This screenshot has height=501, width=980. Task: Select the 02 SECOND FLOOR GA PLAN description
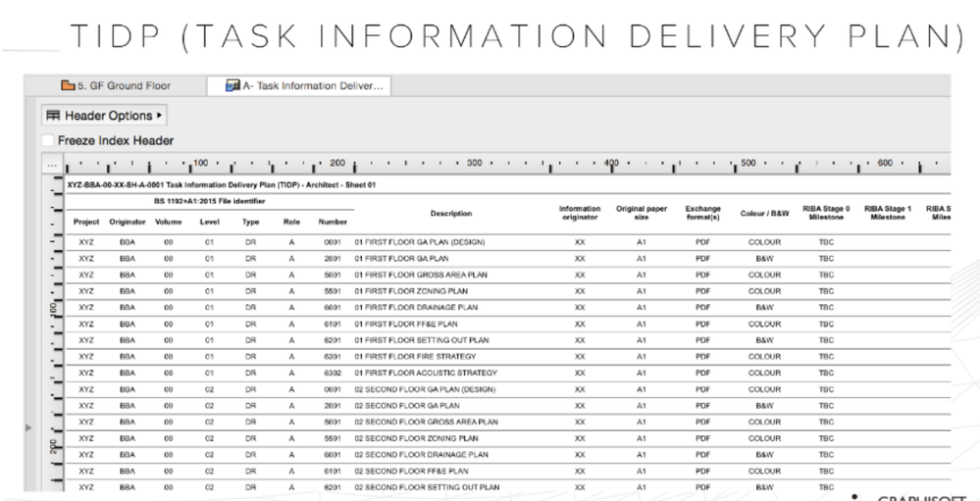(x=407, y=406)
